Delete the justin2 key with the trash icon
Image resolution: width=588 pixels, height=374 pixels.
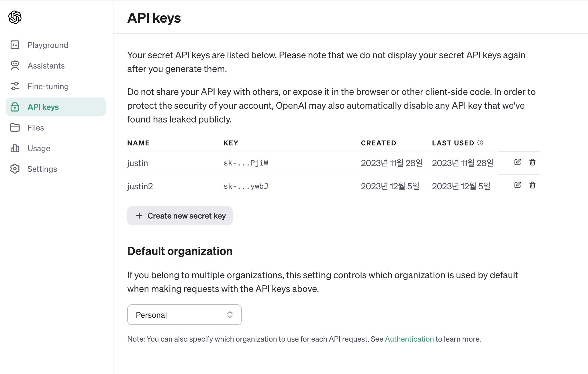532,185
